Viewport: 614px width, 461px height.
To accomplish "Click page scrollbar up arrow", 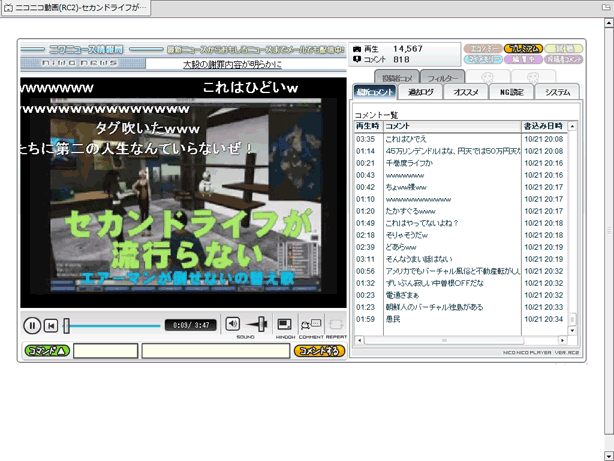I will click(x=609, y=23).
